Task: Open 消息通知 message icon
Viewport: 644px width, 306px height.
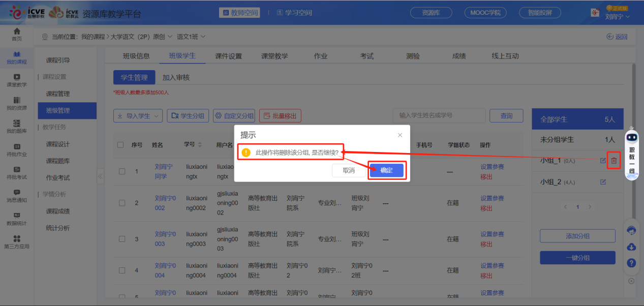Action: pos(17,196)
